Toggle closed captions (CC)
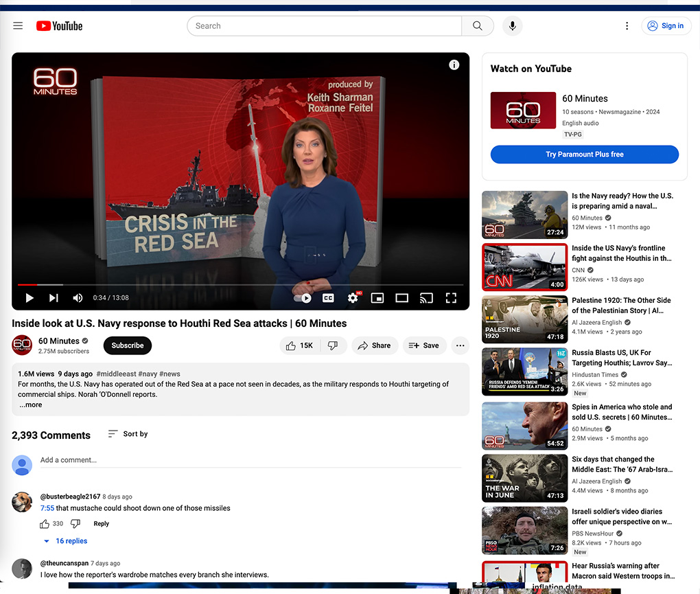The image size is (700, 594). (x=328, y=298)
